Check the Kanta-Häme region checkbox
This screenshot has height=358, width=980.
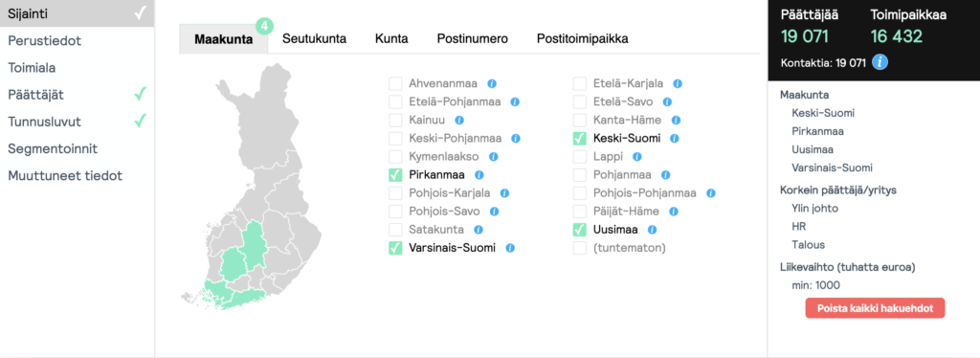(580, 120)
